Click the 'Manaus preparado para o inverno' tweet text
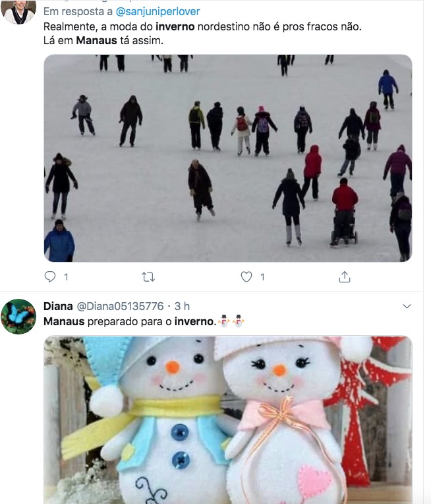The height and width of the screenshot is (504, 431). (129, 321)
